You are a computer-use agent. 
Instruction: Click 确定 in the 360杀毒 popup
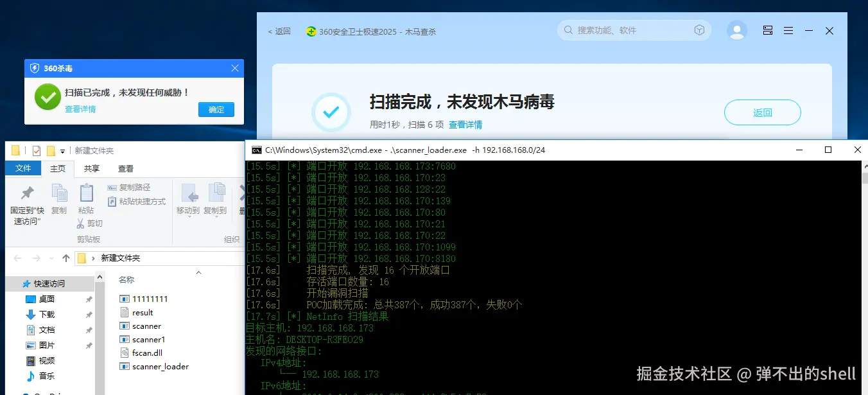[x=216, y=109]
